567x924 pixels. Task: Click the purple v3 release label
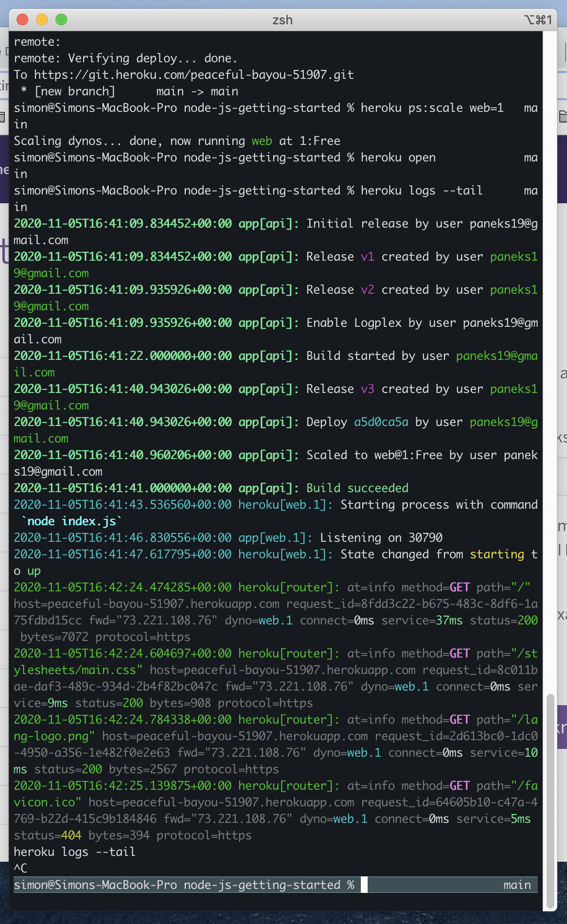[x=368, y=389]
